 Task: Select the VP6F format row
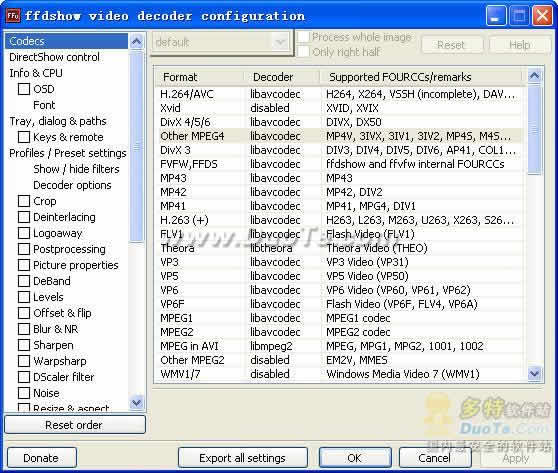click(340, 304)
